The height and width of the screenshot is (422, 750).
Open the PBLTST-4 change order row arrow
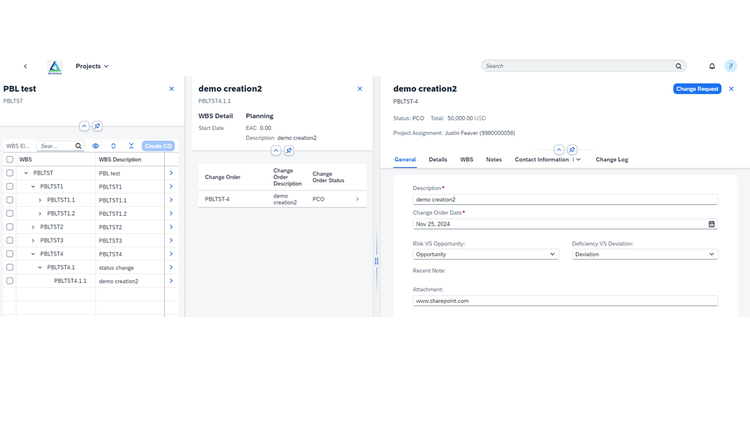click(x=357, y=199)
